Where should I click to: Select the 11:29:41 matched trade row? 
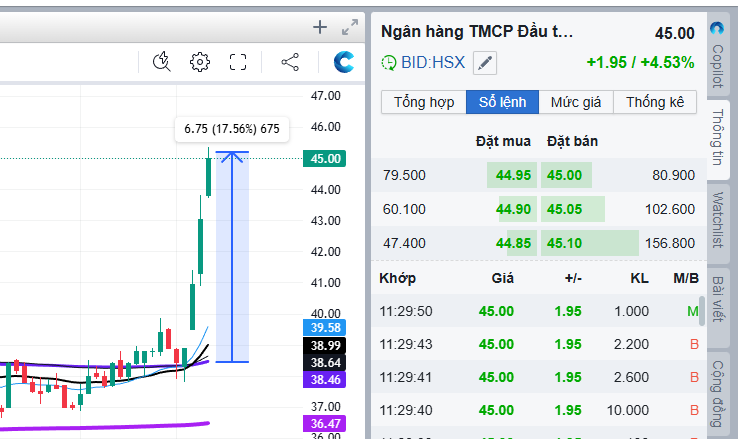click(x=538, y=377)
